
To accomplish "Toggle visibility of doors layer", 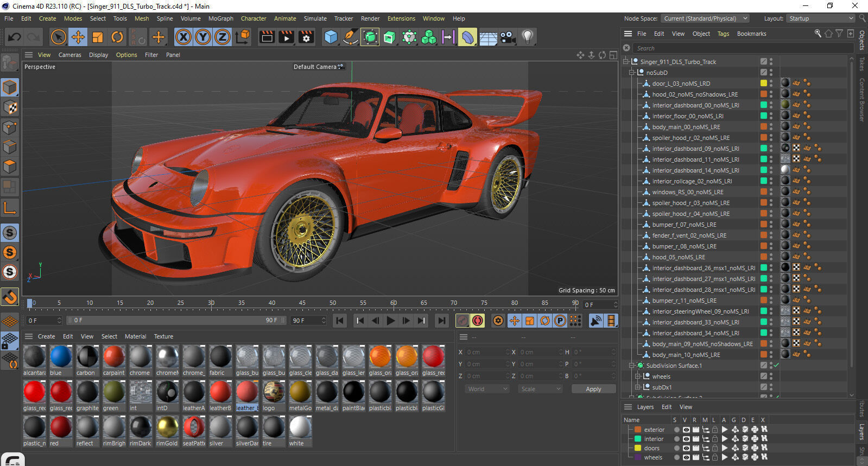I will tap(686, 448).
